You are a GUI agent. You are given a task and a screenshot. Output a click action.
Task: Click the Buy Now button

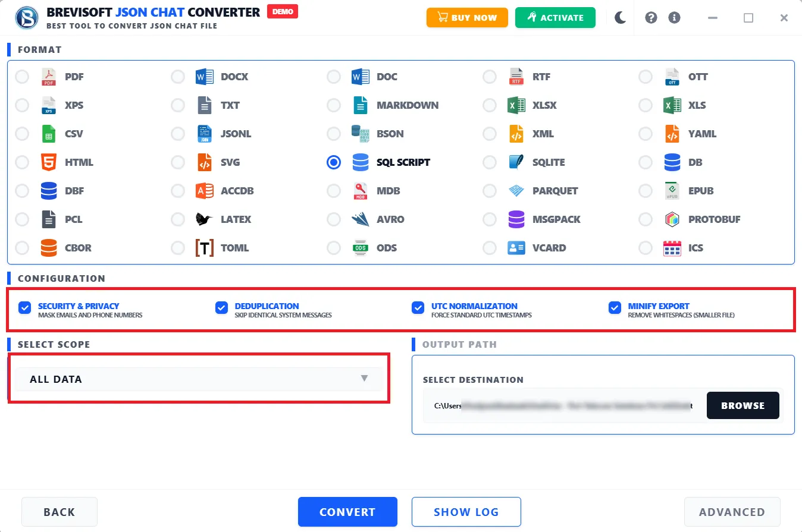(x=467, y=18)
